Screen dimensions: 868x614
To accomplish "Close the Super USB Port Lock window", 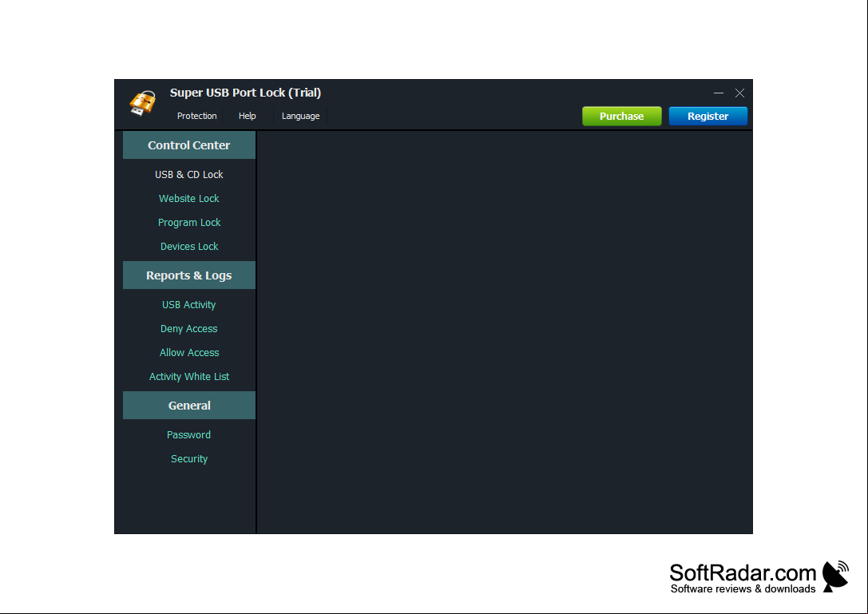I will [739, 93].
